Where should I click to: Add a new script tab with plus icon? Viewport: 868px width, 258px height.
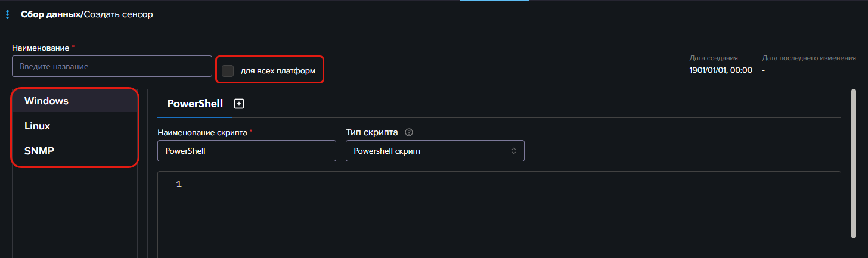click(x=239, y=104)
